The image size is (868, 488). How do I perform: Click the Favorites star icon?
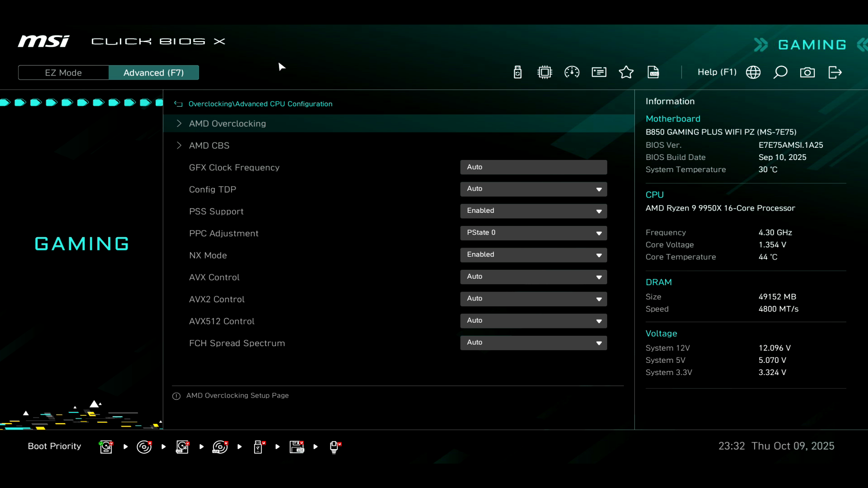626,72
